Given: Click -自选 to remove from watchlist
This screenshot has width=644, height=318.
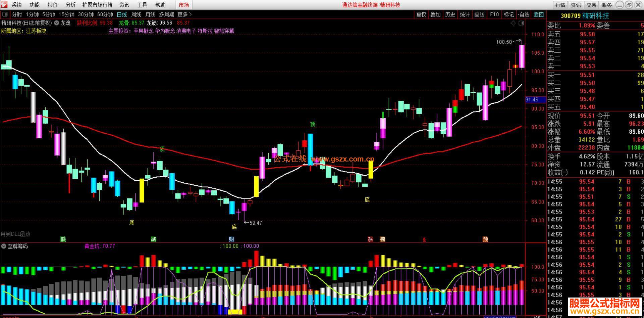Looking at the screenshot, I should pyautogui.click(x=524, y=14).
